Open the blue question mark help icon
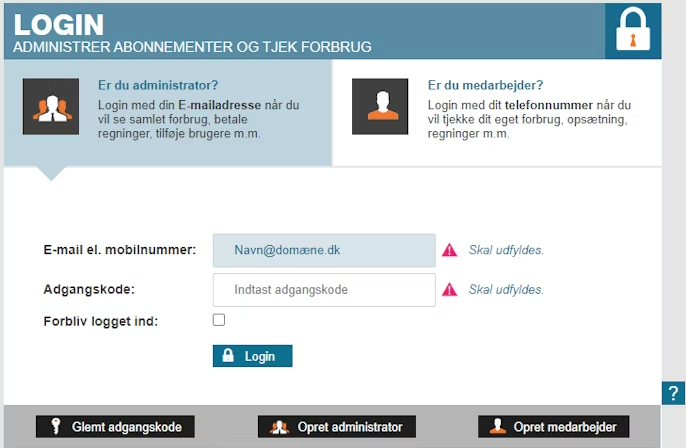Screen dimensions: 686x448 pyautogui.click(x=674, y=393)
